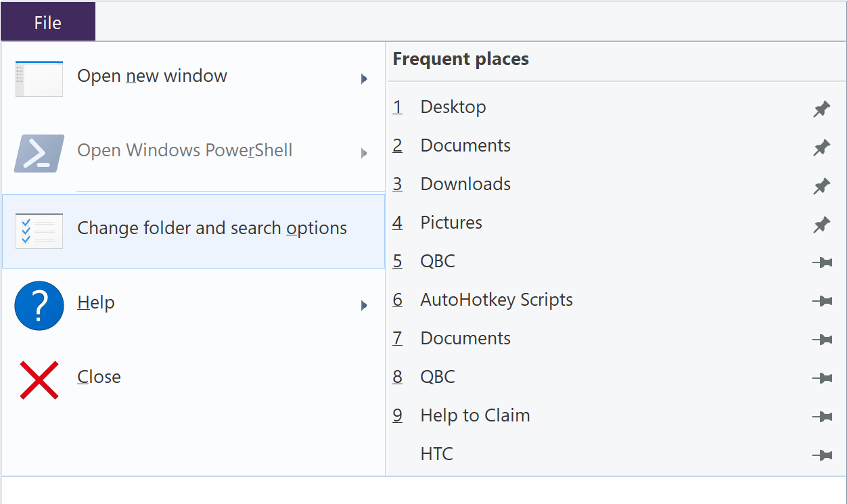Image resolution: width=847 pixels, height=504 pixels.
Task: Unpin Pictures using its pin icon
Action: pos(822,224)
